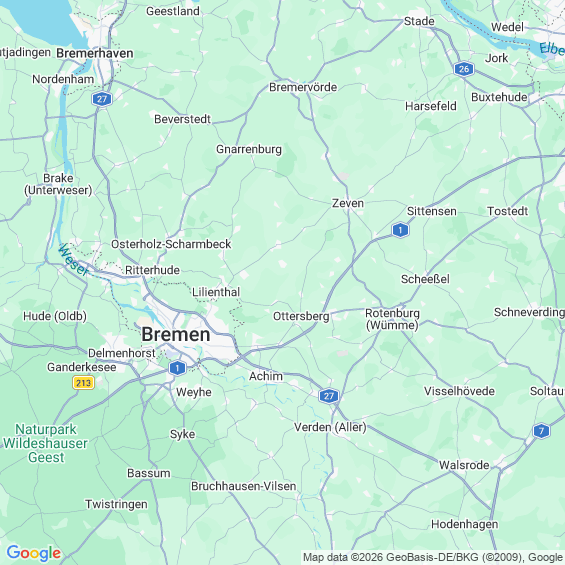Viewport: 565px width, 565px height.
Task: Click the Naturpark Wildeshauser Geest label
Action: [x=45, y=443]
